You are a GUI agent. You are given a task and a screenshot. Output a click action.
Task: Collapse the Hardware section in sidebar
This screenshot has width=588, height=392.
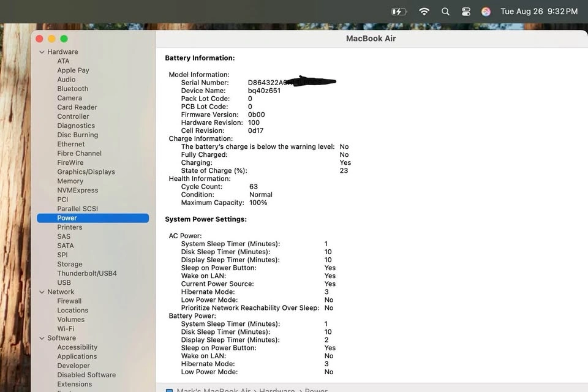click(42, 52)
